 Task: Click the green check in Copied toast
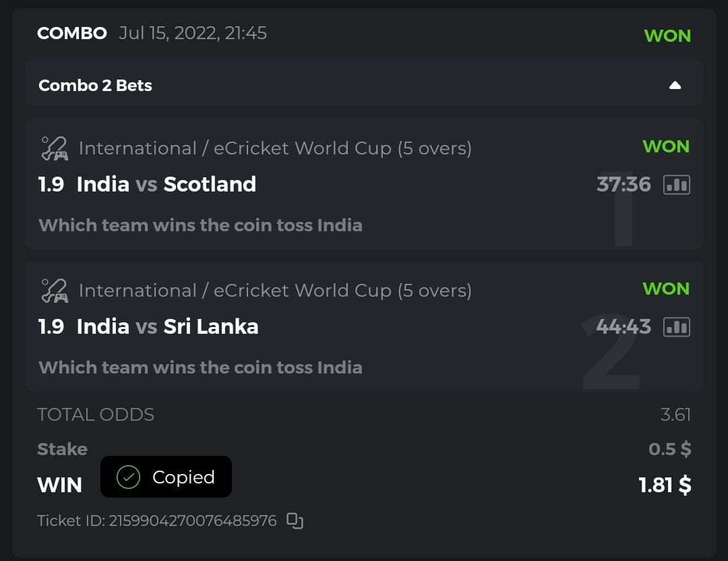point(127,477)
